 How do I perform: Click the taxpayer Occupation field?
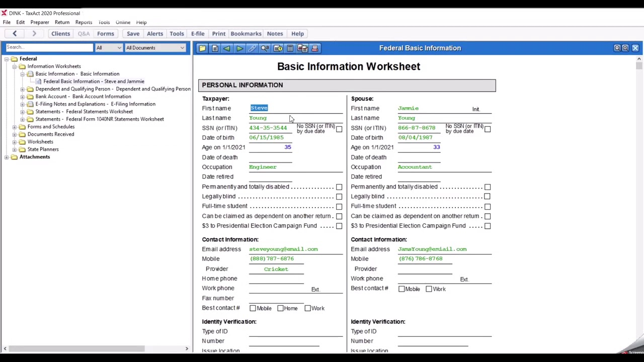coord(295,167)
